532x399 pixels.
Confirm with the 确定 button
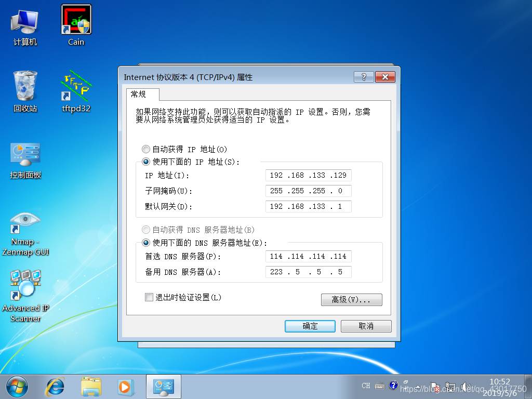[x=310, y=326]
